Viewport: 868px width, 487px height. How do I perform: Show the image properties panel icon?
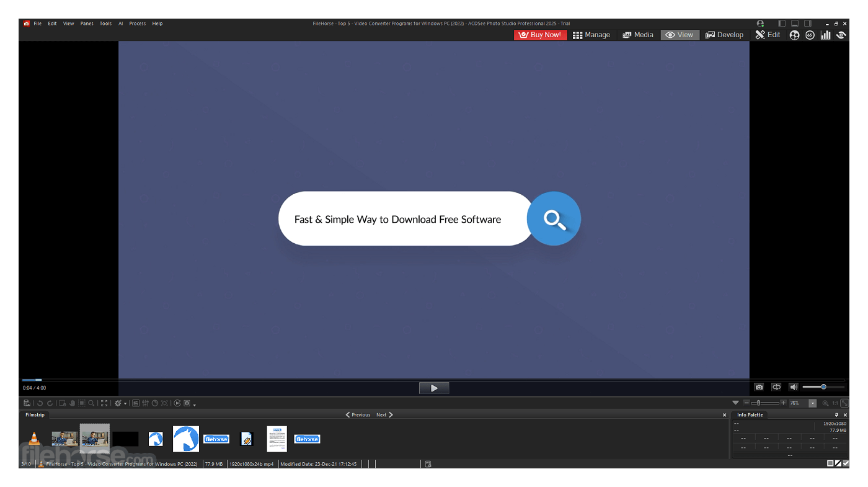[x=136, y=403]
